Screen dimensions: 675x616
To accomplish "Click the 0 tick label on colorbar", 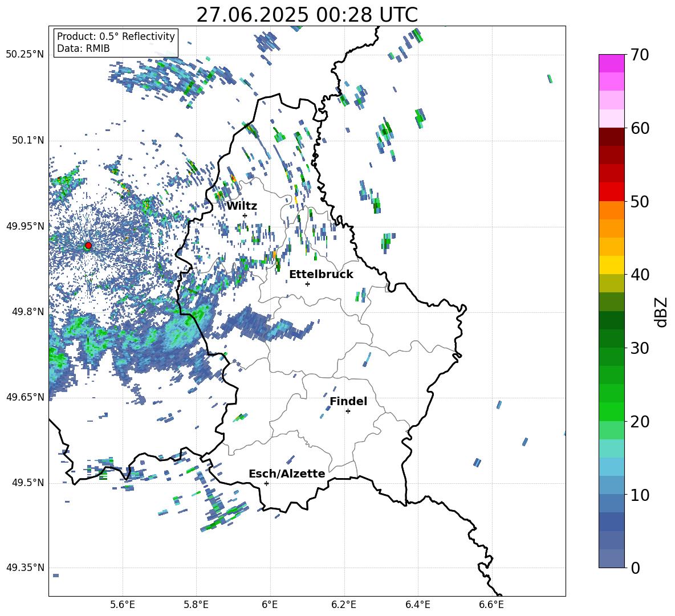I will tap(635, 568).
